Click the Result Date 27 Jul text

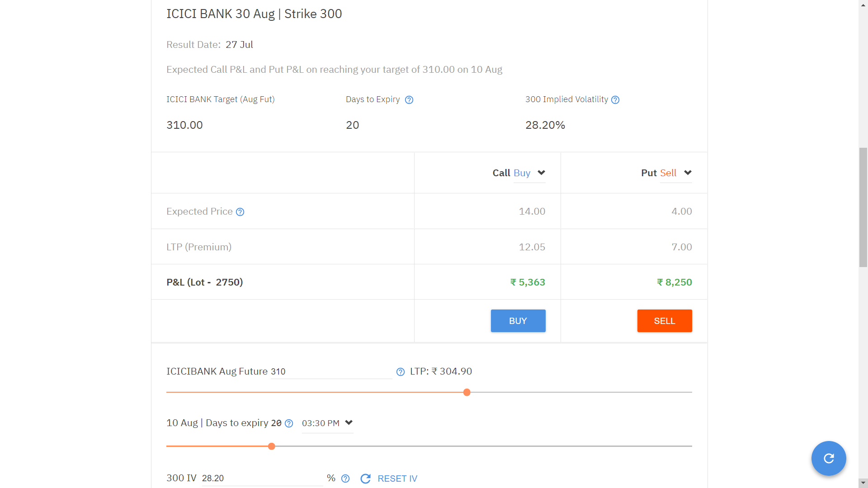210,45
